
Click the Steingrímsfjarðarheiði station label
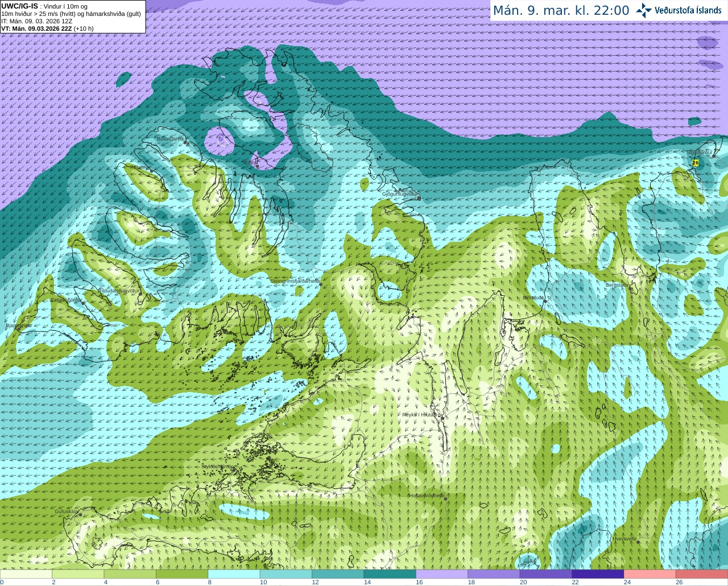point(295,281)
